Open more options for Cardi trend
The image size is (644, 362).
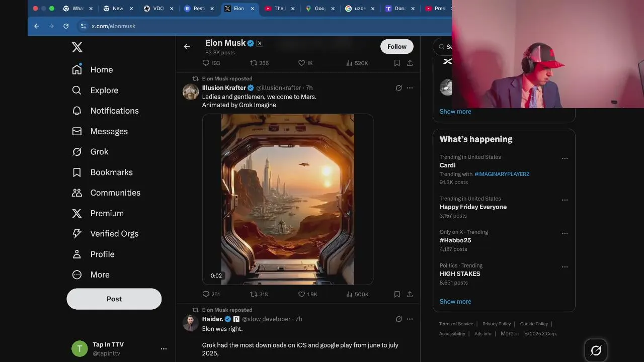click(565, 158)
